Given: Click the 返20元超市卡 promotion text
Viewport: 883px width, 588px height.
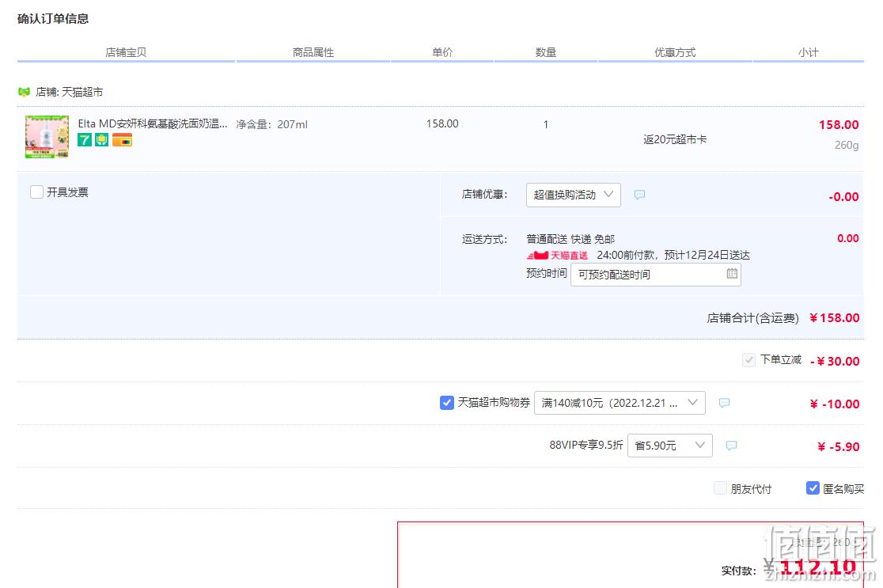Looking at the screenshot, I should (x=675, y=139).
